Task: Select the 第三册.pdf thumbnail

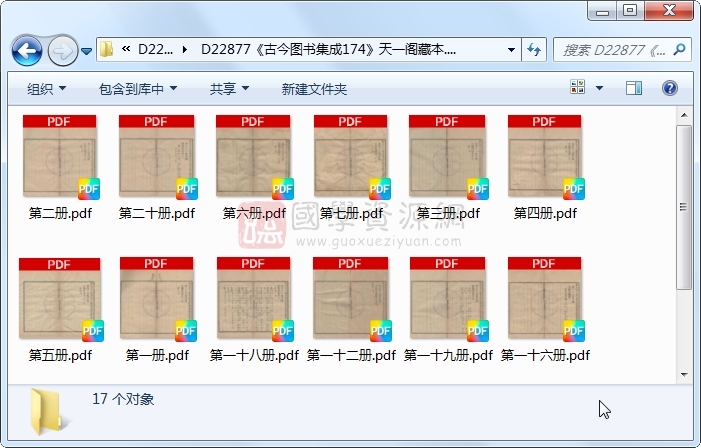Action: coord(448,156)
